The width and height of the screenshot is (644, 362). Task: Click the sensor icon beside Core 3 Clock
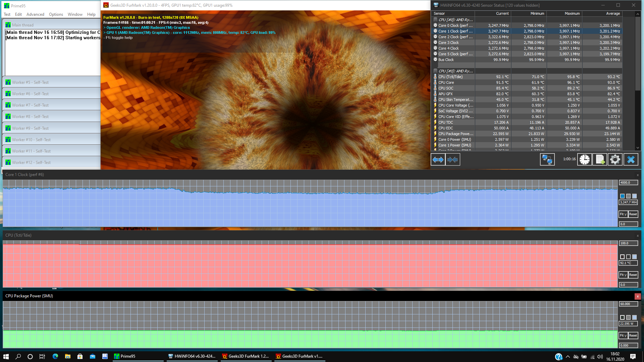tap(435, 43)
